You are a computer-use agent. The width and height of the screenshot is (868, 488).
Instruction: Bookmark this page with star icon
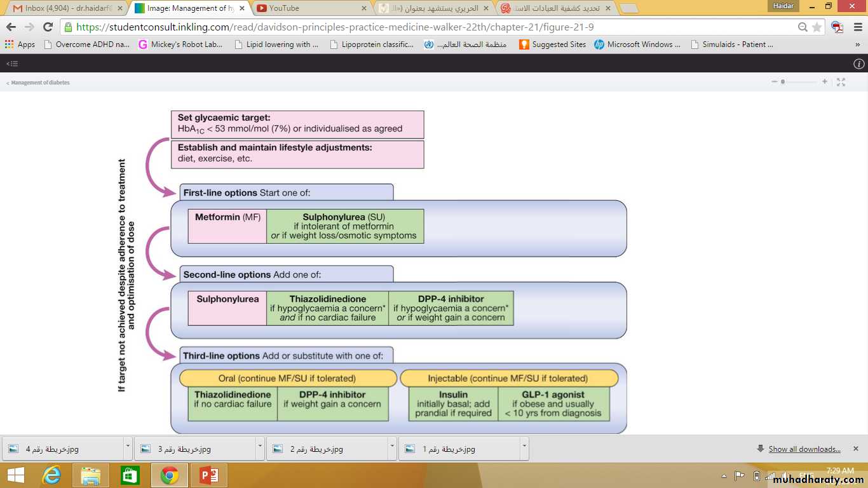[x=817, y=27]
